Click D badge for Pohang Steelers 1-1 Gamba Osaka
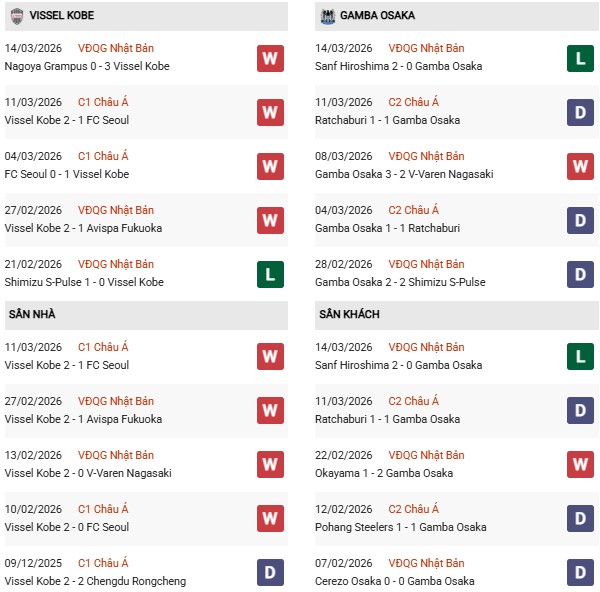Image resolution: width=600 pixels, height=592 pixels. 580,519
